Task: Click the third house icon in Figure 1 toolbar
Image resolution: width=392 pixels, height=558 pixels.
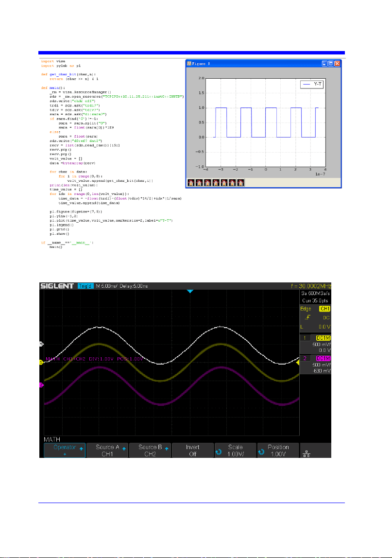Action: coord(207,183)
